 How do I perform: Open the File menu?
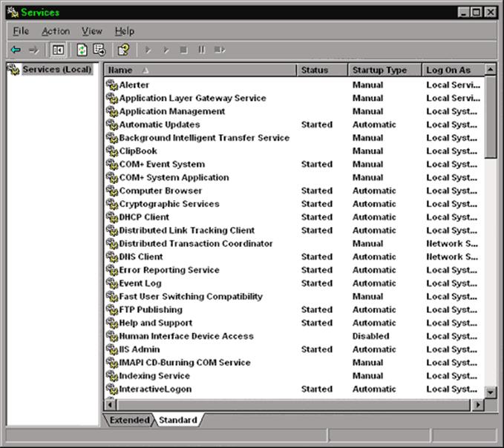(x=21, y=31)
